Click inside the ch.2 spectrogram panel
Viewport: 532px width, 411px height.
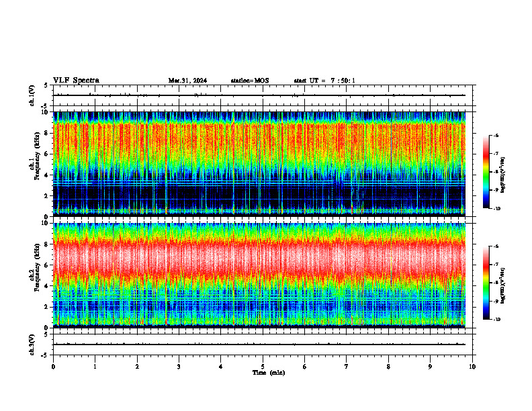[x=259, y=275]
